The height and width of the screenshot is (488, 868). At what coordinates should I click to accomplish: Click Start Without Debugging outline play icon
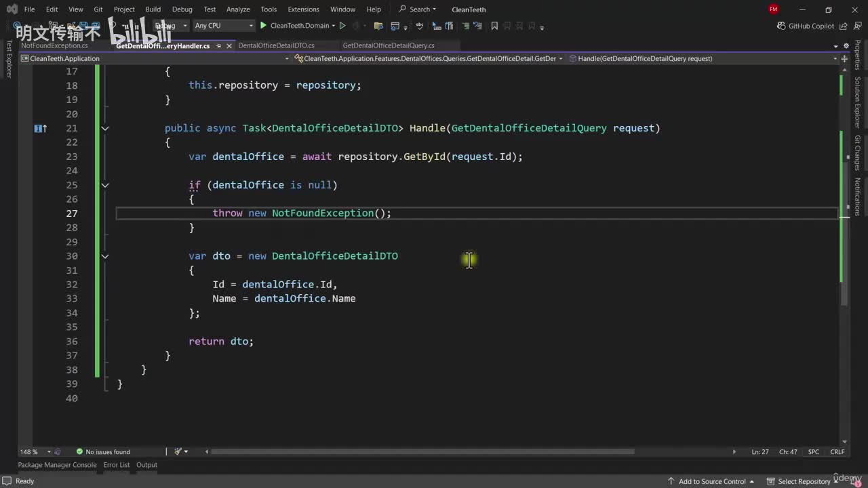pos(342,26)
